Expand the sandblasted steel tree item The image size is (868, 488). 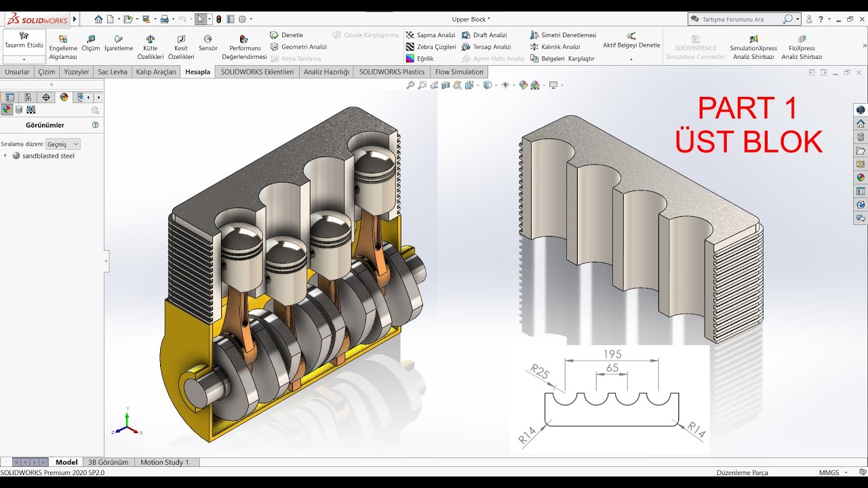tap(5, 156)
